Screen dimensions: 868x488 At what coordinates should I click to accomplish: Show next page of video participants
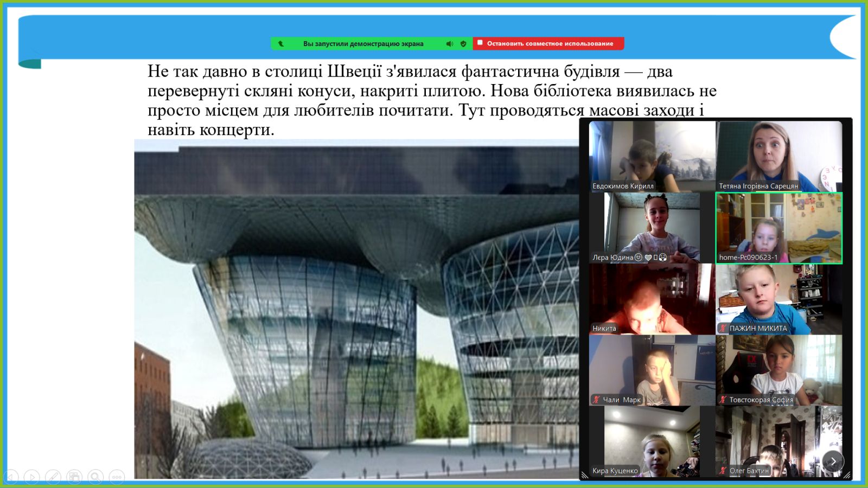click(833, 461)
